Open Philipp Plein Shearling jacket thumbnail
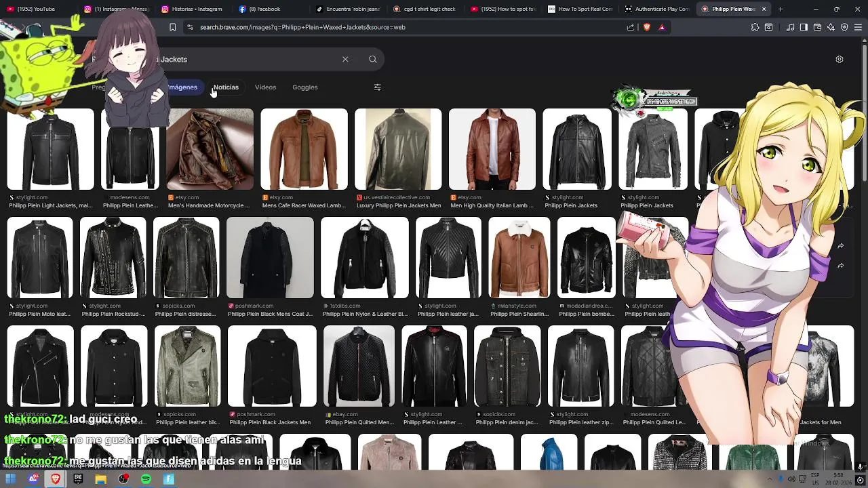 [519, 258]
